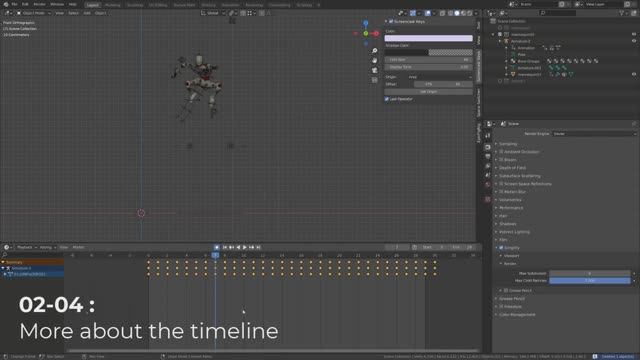
Task: Adjust the Font Size field
Action: [x=429, y=60]
